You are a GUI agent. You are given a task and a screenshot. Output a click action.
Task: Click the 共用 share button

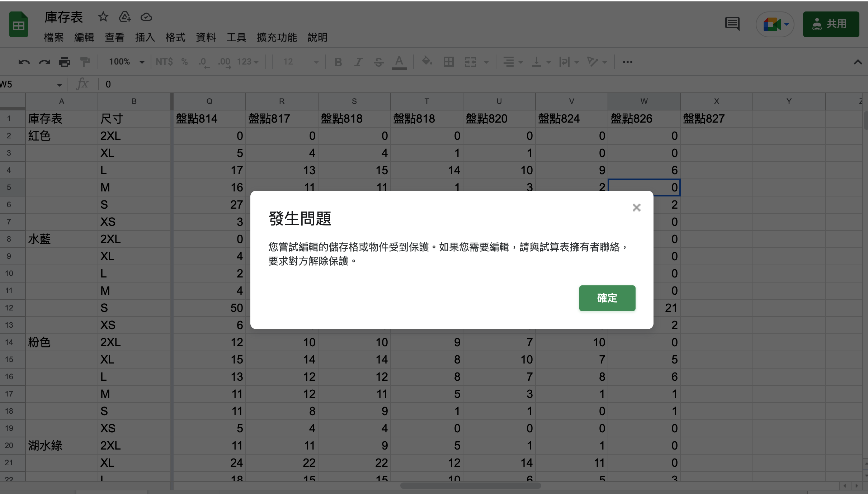click(831, 24)
